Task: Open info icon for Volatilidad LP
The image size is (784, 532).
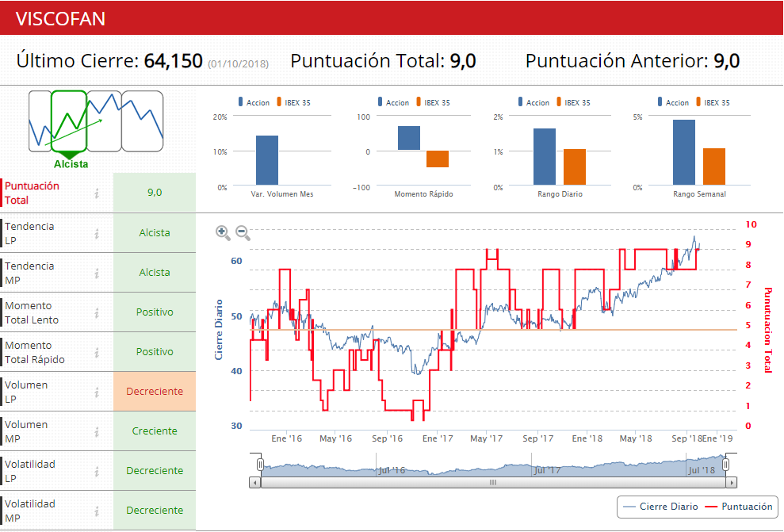Action: tap(97, 472)
